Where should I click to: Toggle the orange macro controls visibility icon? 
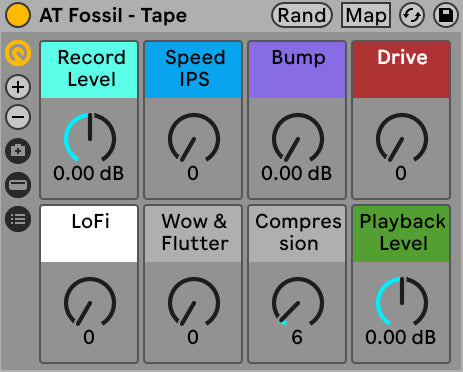(x=18, y=53)
